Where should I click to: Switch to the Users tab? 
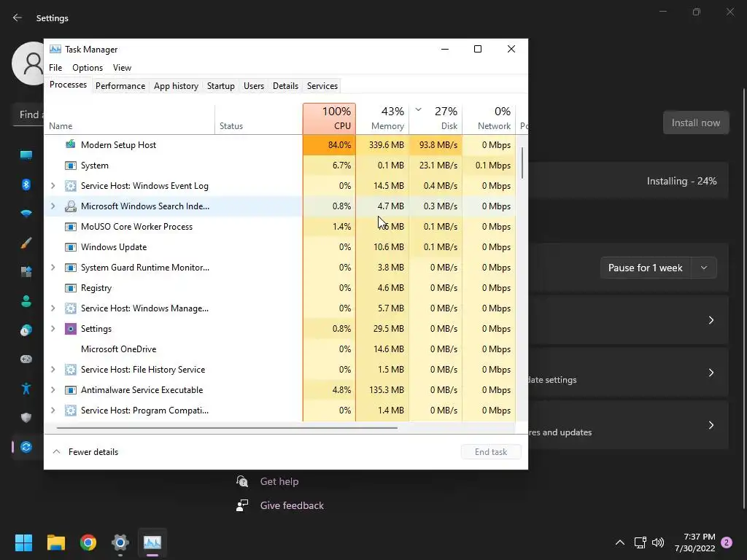tap(253, 86)
